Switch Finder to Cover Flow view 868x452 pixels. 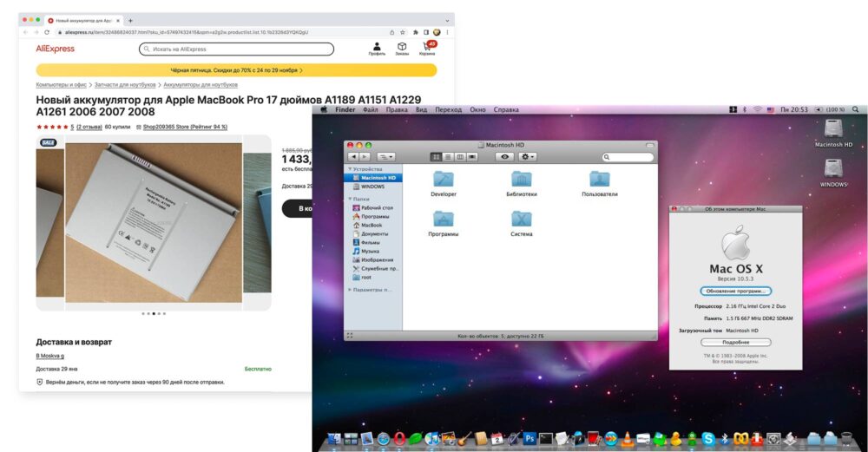pos(471,157)
